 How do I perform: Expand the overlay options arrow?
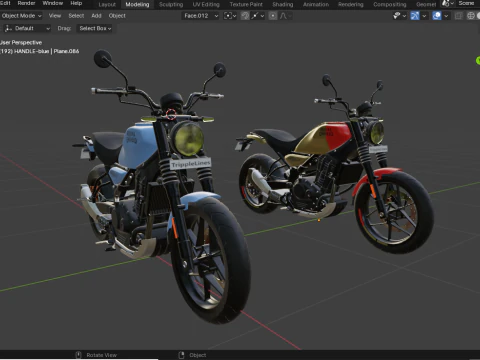446,16
